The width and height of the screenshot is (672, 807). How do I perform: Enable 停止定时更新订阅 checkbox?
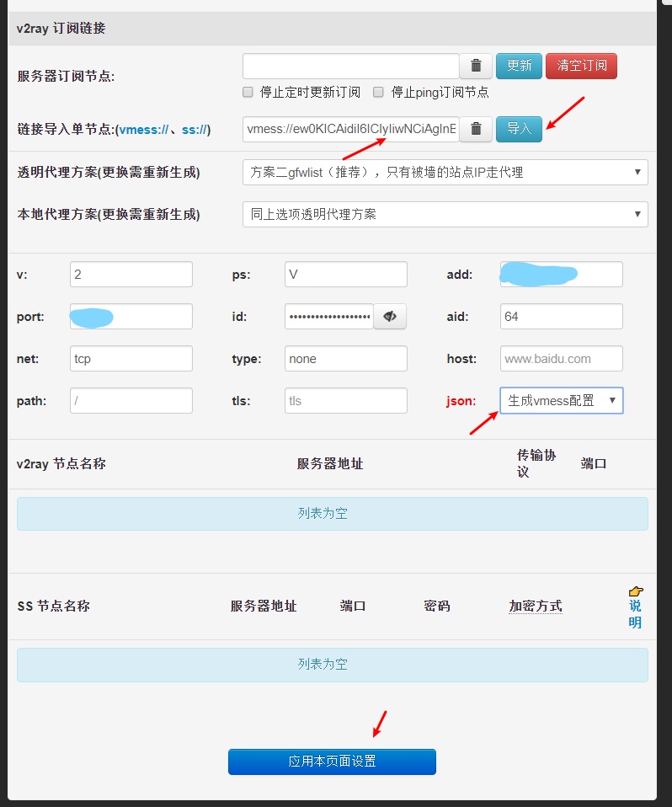pos(248,92)
